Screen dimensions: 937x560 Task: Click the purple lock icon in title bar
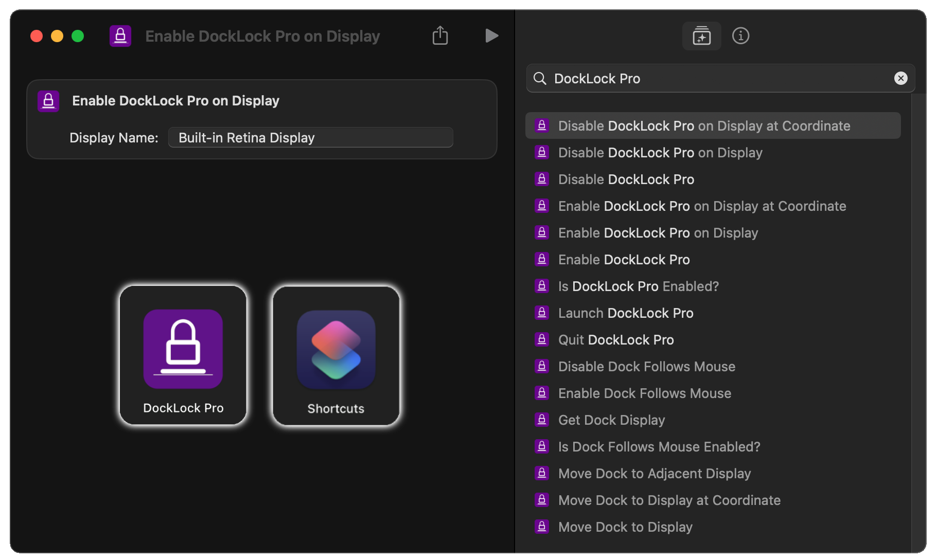[120, 36]
